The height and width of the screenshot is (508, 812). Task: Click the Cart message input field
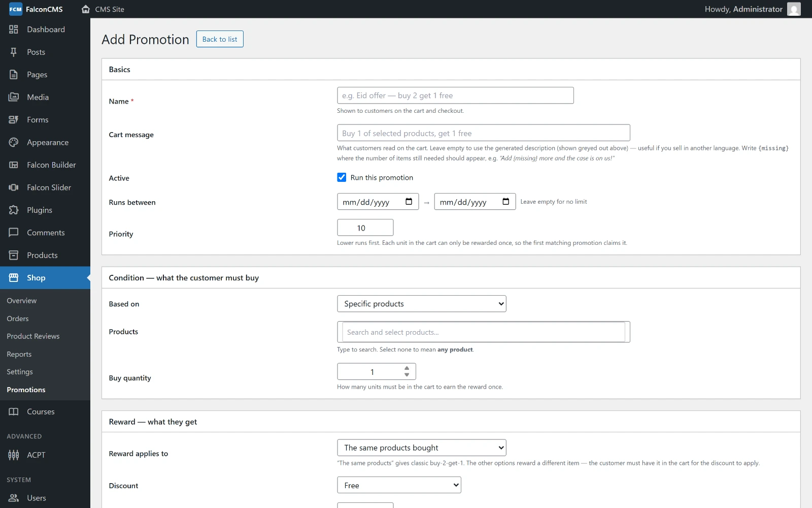(484, 133)
